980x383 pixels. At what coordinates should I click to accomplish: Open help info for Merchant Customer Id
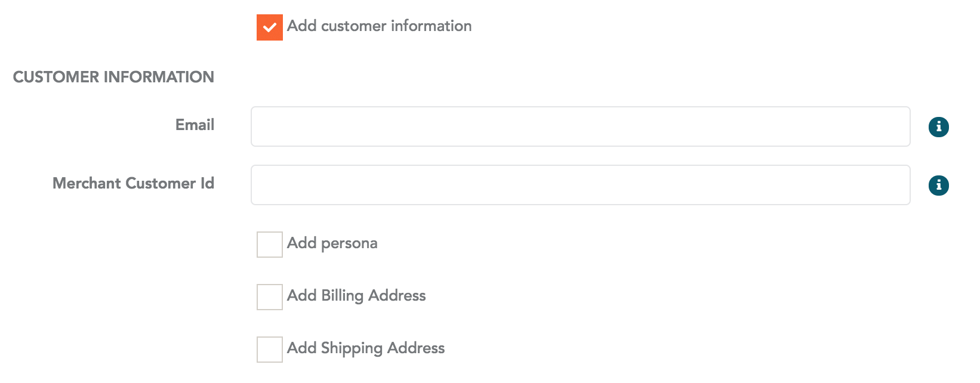(938, 186)
